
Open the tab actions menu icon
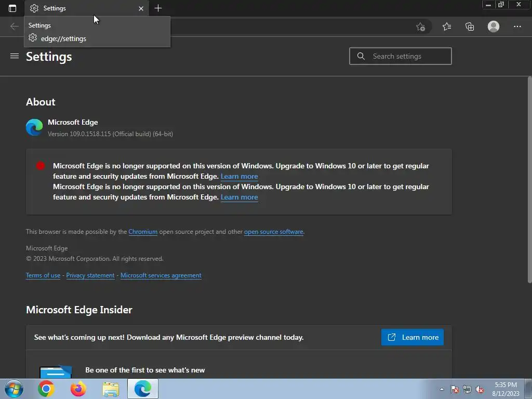click(12, 8)
